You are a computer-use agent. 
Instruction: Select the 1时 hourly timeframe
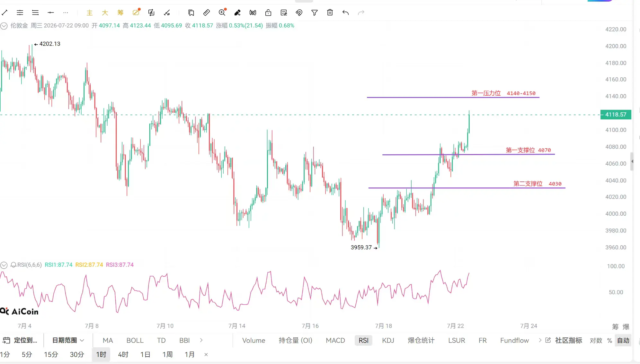point(101,354)
